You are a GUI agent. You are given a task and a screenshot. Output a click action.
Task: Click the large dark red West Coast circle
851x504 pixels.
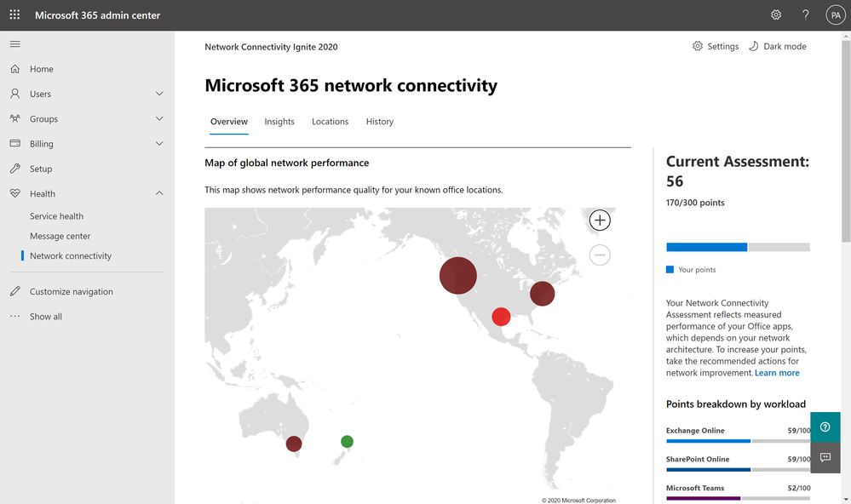pos(458,276)
